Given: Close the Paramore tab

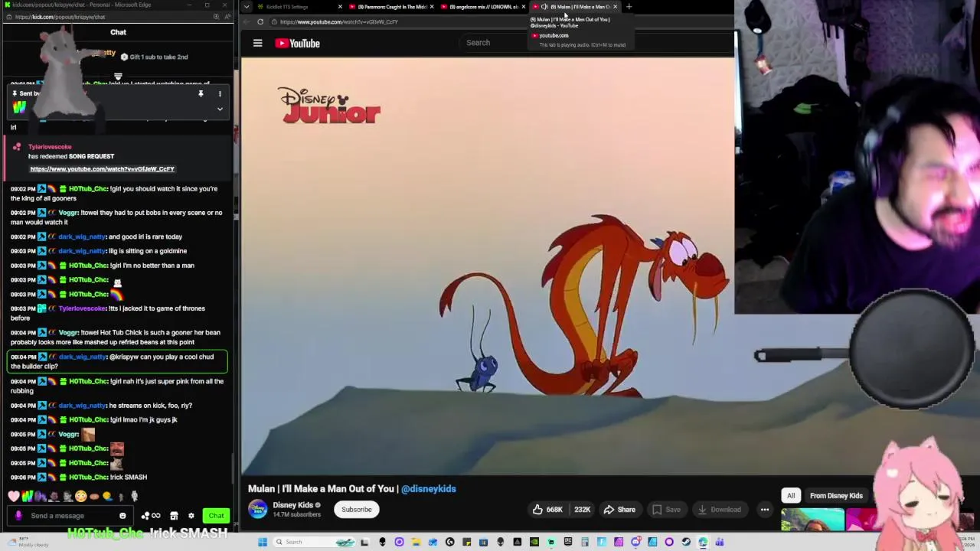Looking at the screenshot, I should (431, 7).
